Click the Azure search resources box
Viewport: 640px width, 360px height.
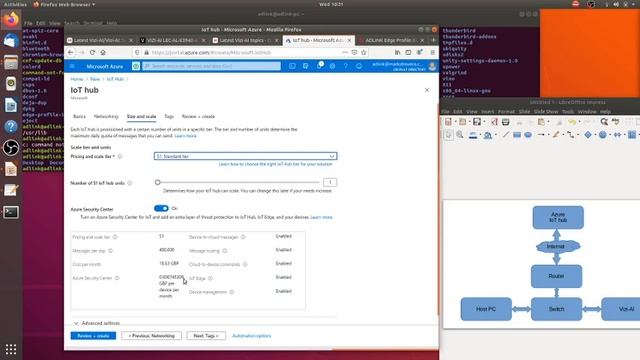click(x=211, y=66)
